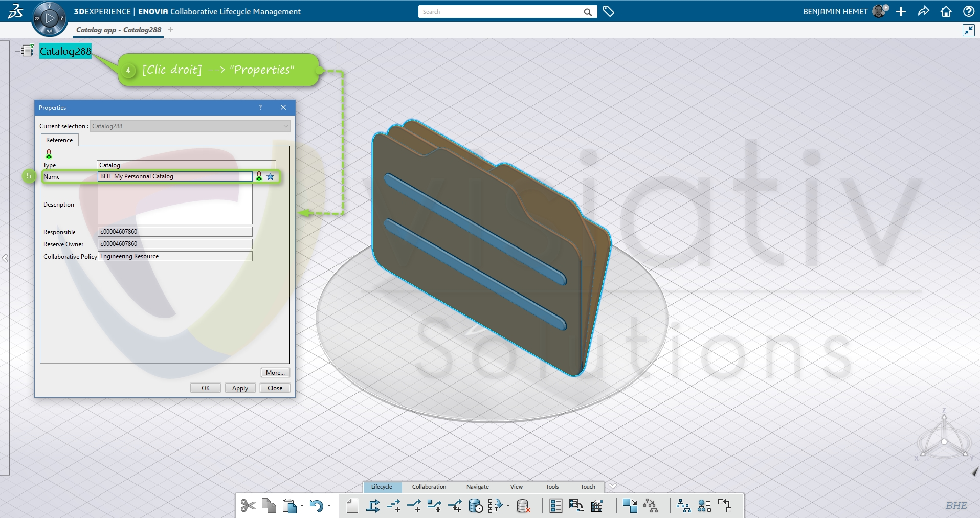Click the Copy icon in toolbar
This screenshot has width=980, height=518.
click(x=269, y=506)
